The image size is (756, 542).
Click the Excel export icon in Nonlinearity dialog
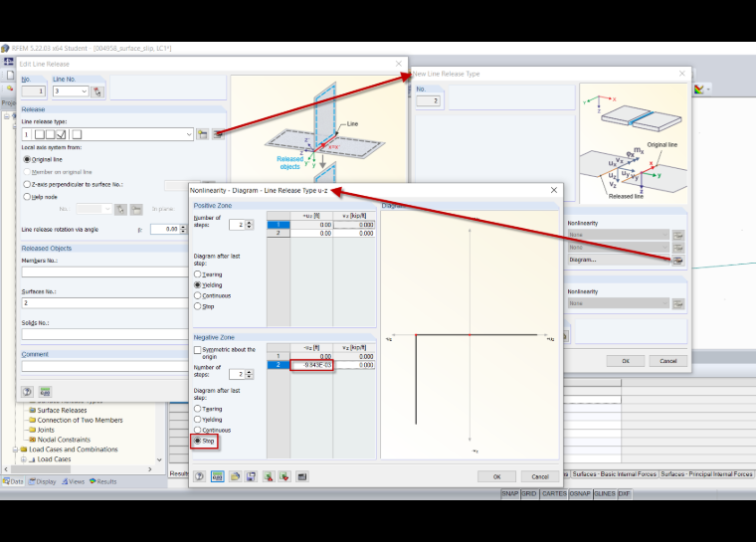click(284, 476)
